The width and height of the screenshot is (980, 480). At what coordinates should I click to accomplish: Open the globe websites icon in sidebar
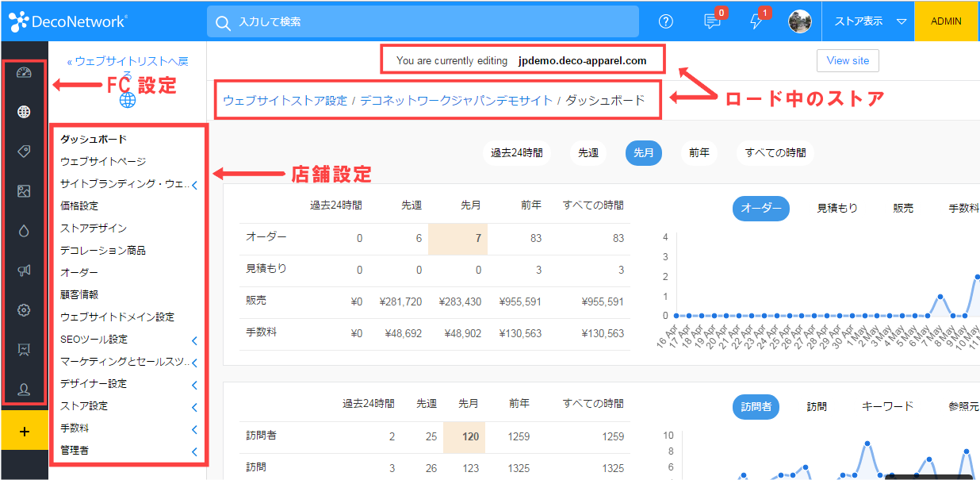pyautogui.click(x=24, y=112)
